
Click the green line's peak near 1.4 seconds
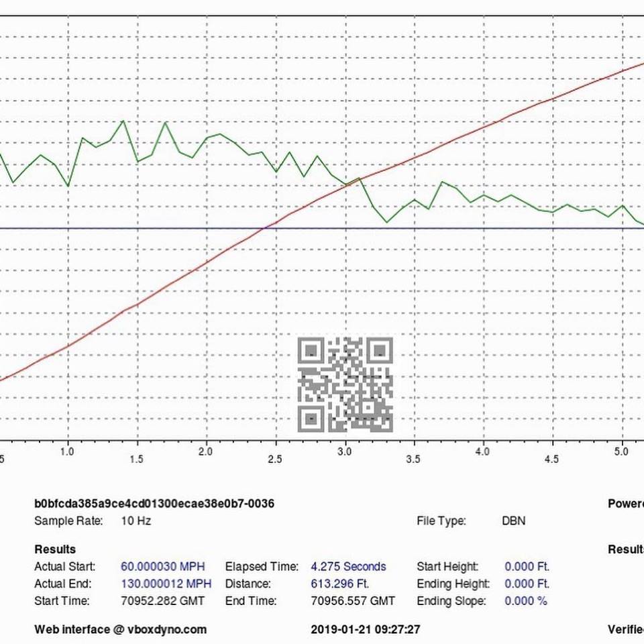123,121
